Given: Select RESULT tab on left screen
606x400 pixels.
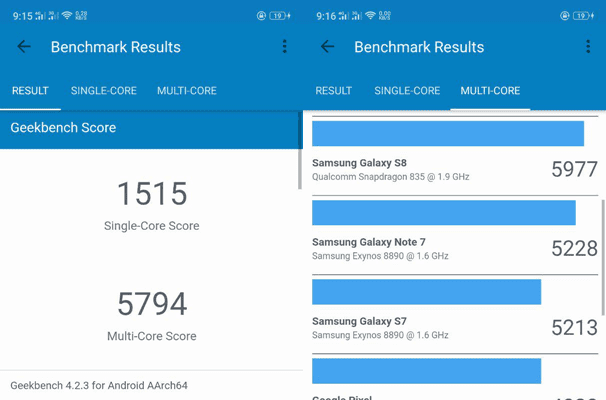Looking at the screenshot, I should 30,91.
